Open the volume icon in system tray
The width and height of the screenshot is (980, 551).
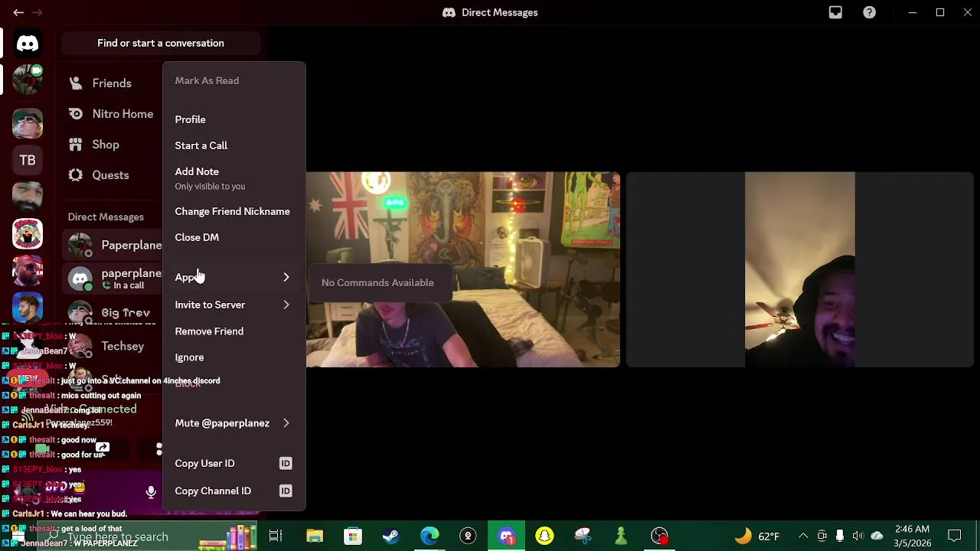(x=857, y=536)
